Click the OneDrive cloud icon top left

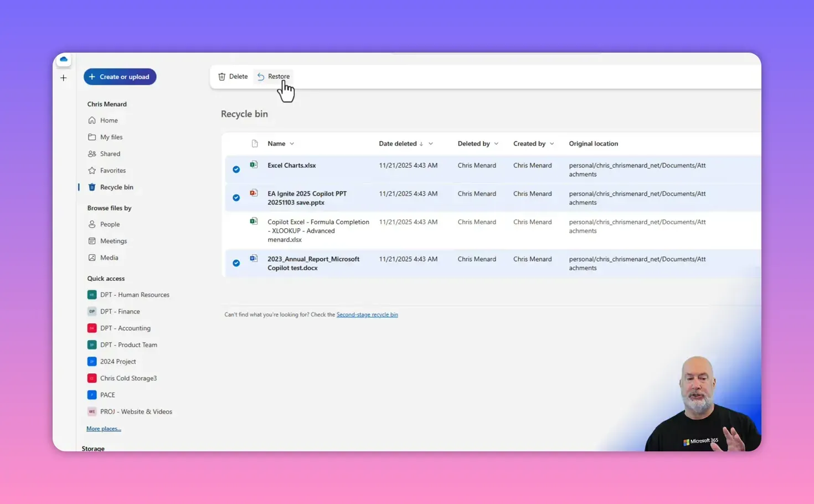pyautogui.click(x=63, y=59)
